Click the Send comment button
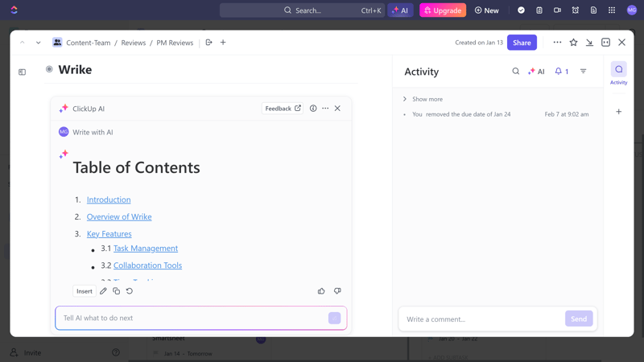This screenshot has width=644, height=362. coord(579,319)
